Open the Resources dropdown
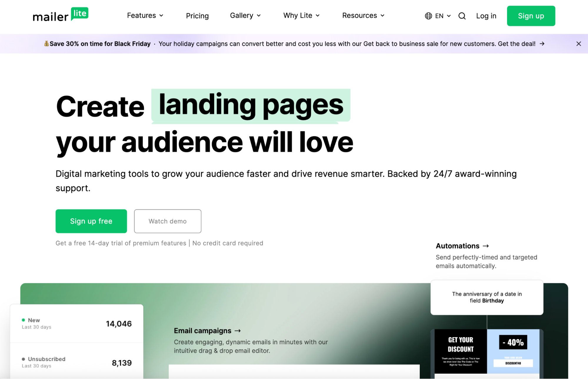 pos(363,16)
